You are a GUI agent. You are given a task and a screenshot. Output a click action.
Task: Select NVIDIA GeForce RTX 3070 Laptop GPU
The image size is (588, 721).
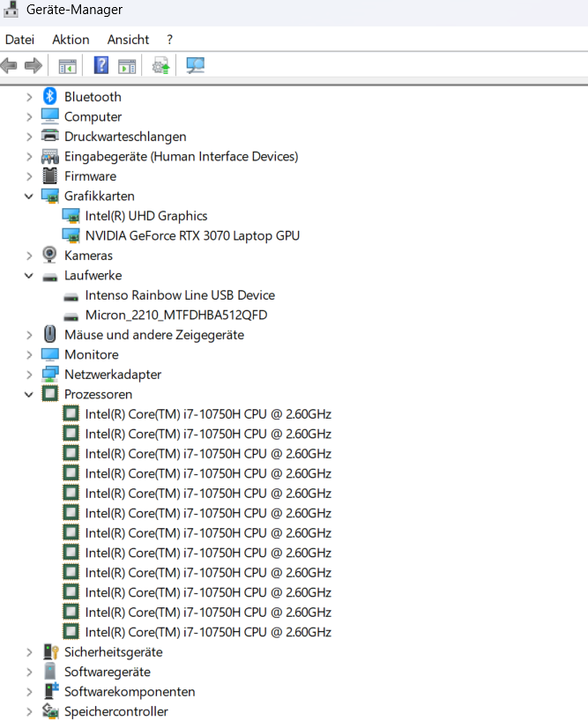[193, 235]
